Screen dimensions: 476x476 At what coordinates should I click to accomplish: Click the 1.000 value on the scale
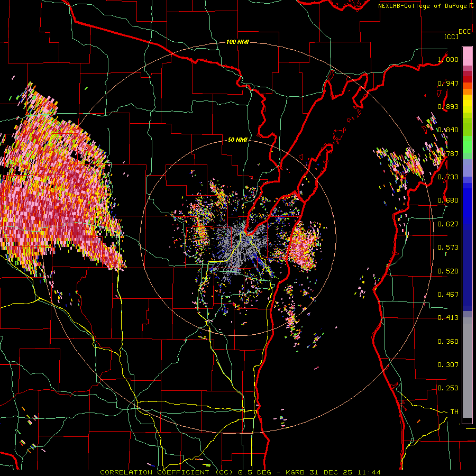(x=448, y=60)
